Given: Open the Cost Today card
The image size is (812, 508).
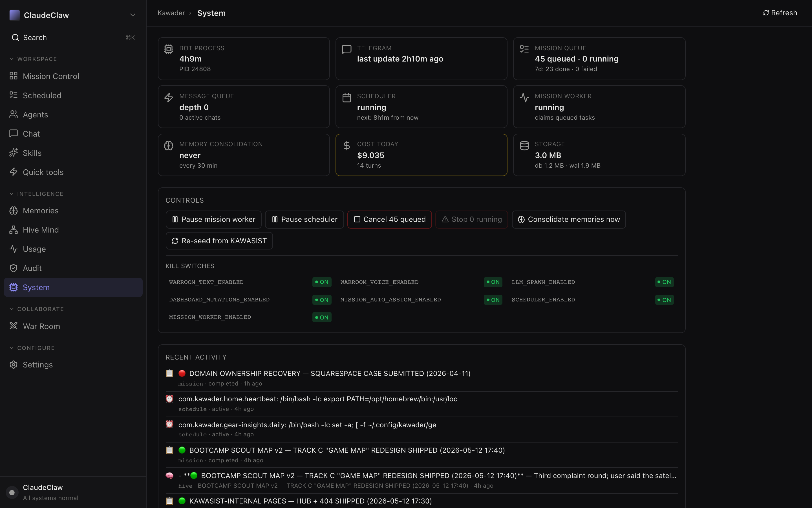Looking at the screenshot, I should [x=421, y=155].
